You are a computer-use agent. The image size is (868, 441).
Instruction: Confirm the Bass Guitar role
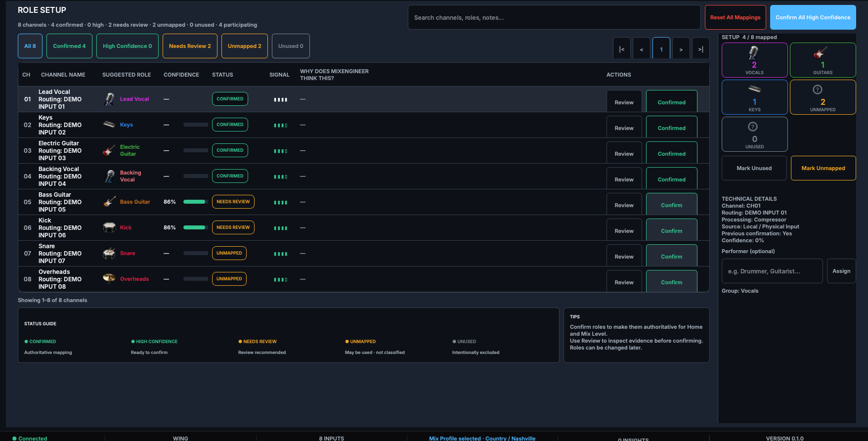coord(672,204)
